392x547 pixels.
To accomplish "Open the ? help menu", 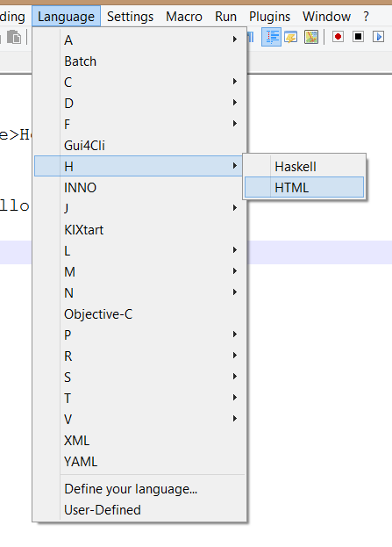I will point(366,17).
